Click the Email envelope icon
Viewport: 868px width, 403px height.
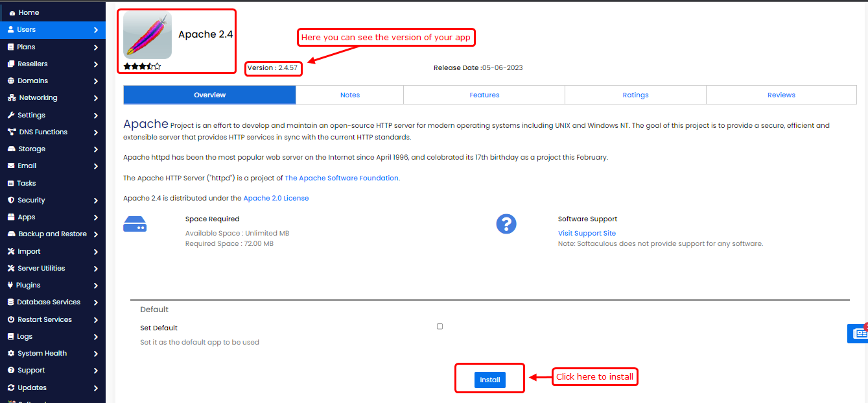(11, 166)
